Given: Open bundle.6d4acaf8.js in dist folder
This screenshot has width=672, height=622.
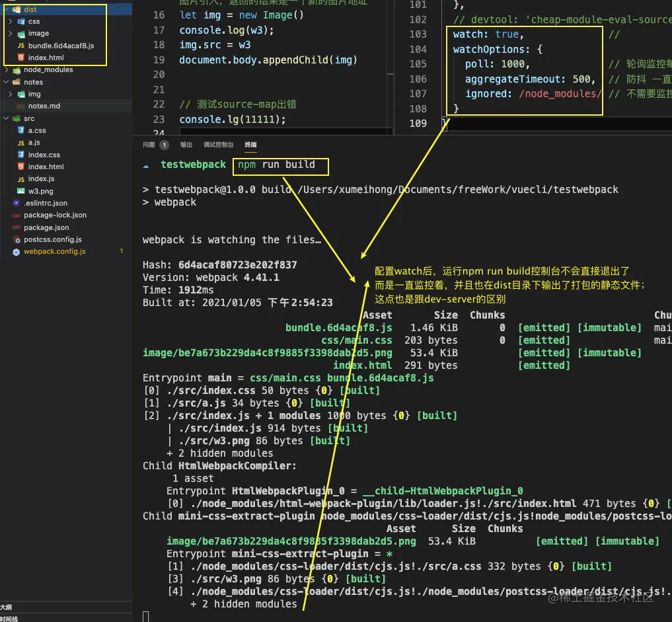Looking at the screenshot, I should [61, 46].
